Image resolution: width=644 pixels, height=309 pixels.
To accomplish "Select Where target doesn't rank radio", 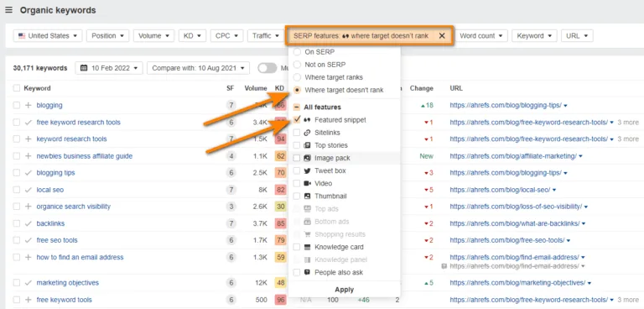I will (297, 90).
